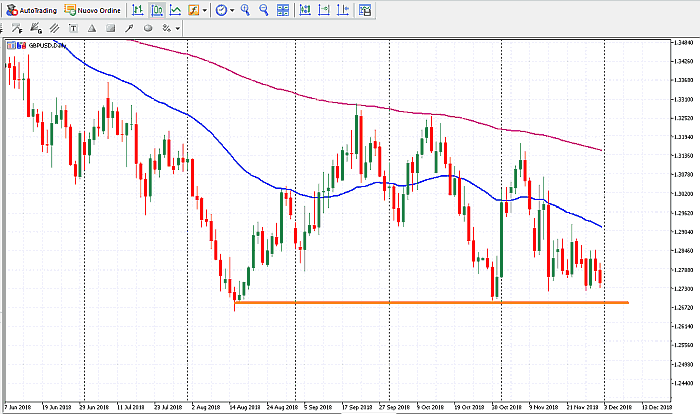Screen dimensions: 700x414
Task: Expand the arrows objects dropdown
Action: (x=177, y=28)
